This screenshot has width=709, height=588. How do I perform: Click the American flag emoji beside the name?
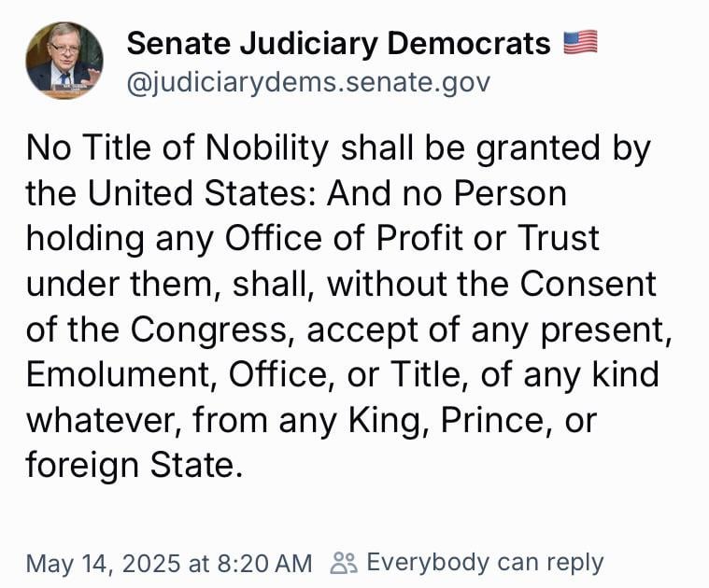[x=580, y=43]
